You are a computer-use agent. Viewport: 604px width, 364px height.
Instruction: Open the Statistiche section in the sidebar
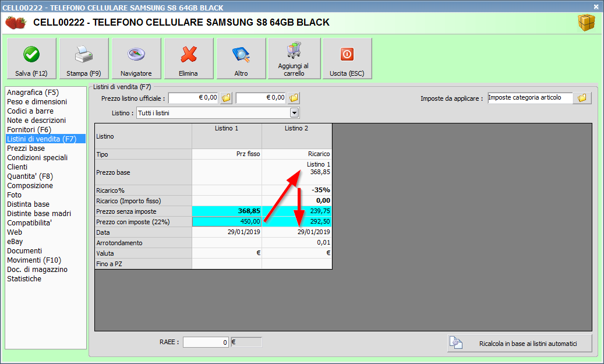point(24,279)
